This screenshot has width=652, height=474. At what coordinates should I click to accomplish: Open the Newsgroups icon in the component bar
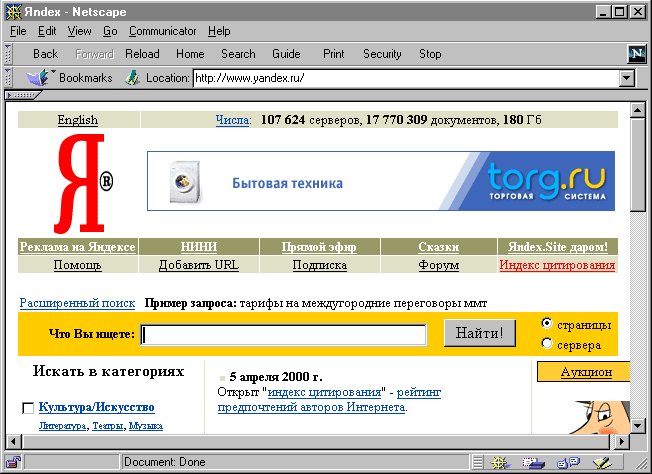(568, 462)
